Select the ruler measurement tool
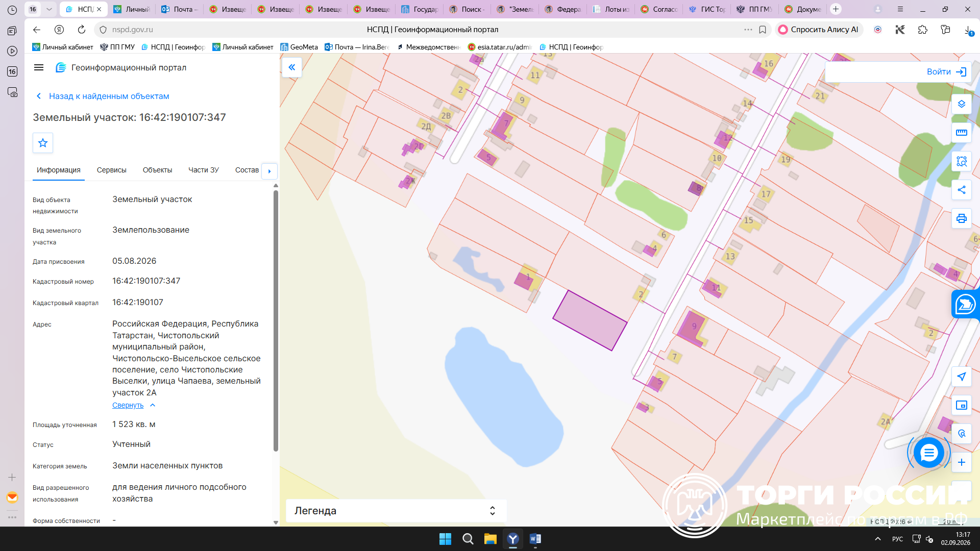 tap(962, 133)
